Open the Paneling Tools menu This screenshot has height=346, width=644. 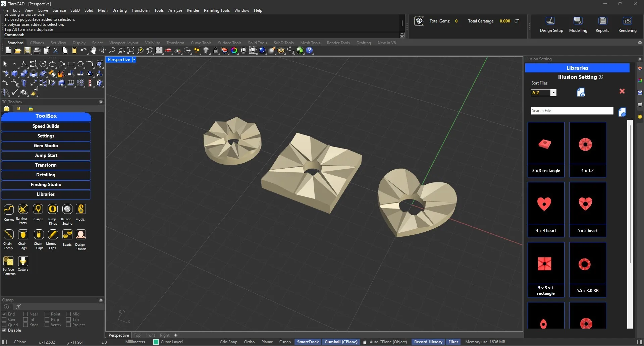[x=216, y=10]
